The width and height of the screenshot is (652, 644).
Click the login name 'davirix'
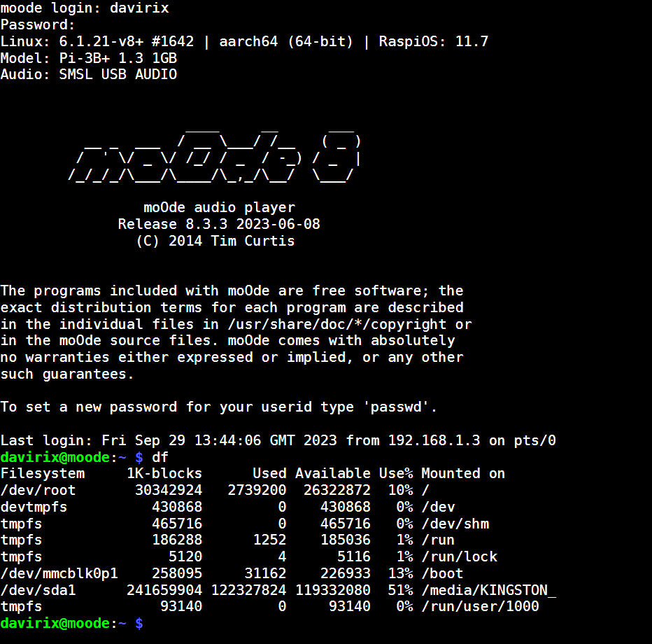click(x=139, y=8)
